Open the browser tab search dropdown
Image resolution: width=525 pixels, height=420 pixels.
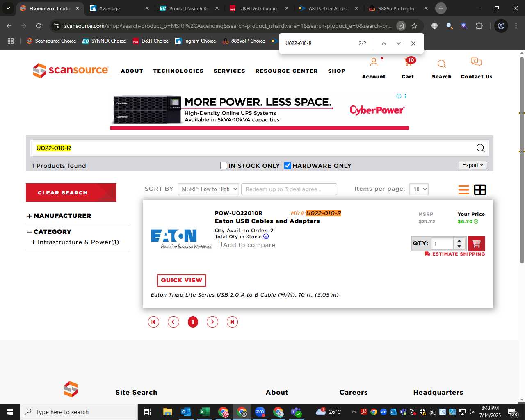(x=8, y=8)
